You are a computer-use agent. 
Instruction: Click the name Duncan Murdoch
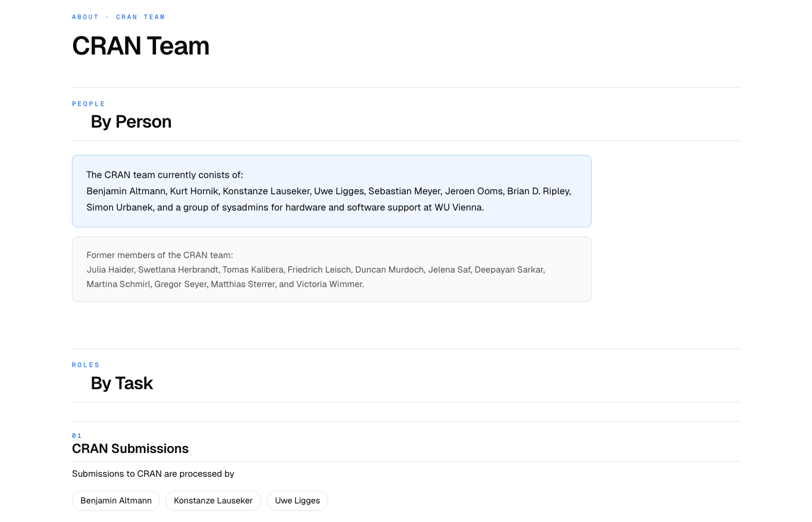[389, 270]
